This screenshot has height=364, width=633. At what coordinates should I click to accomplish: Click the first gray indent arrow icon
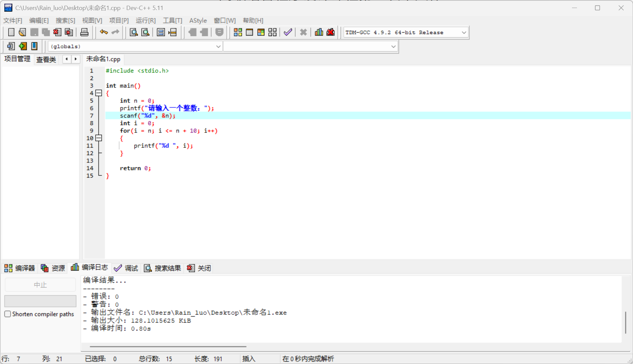point(192,32)
